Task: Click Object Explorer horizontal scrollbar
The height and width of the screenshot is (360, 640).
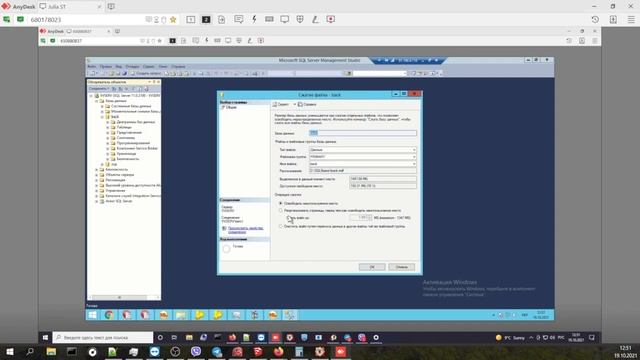Action: tap(124, 298)
